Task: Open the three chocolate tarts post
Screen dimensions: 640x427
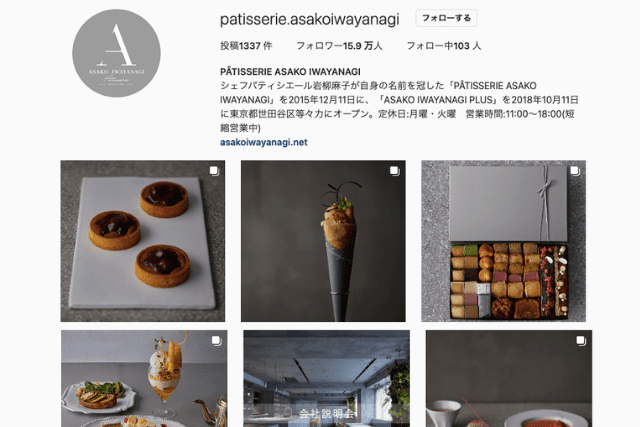Action: point(143,241)
